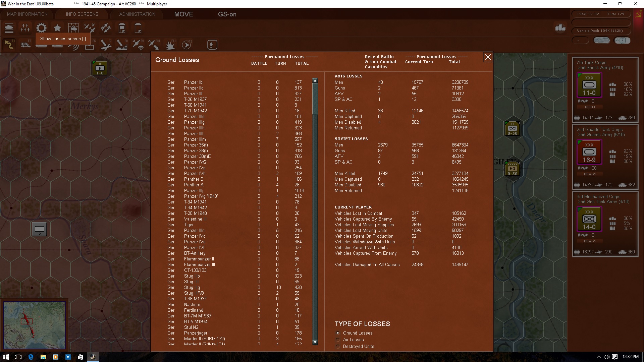Close the Ground Losses window
The height and width of the screenshot is (362, 644).
pos(488,57)
